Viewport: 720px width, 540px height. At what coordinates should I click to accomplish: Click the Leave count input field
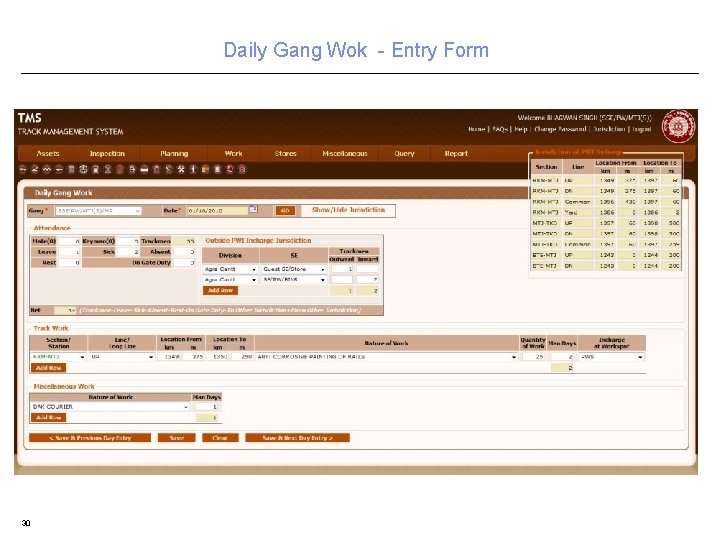tap(69, 252)
